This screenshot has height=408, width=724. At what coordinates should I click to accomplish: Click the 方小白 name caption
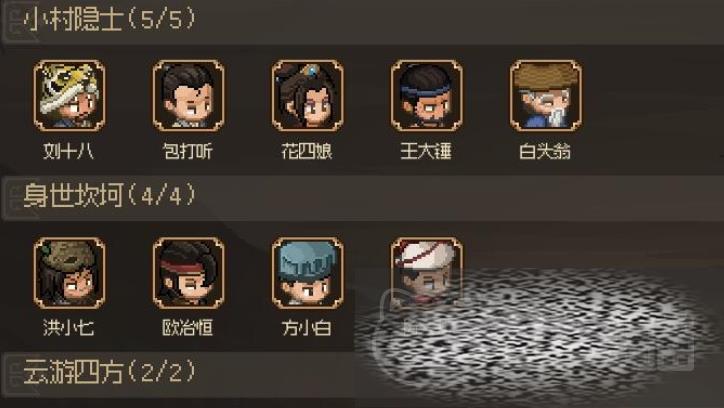307,328
